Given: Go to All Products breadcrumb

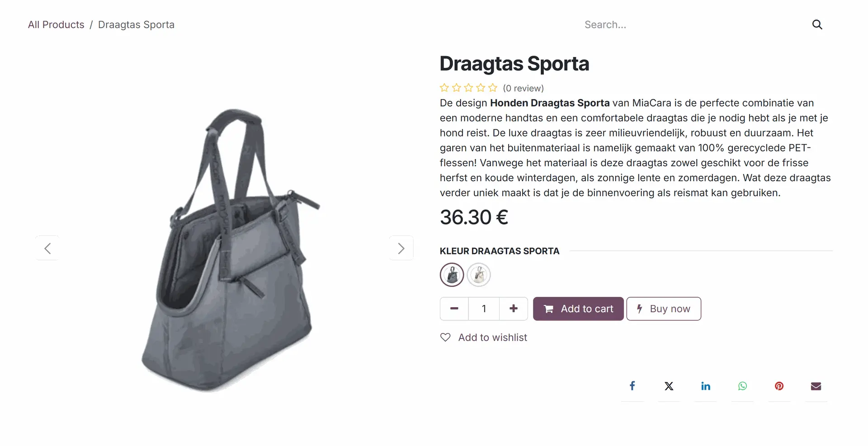Looking at the screenshot, I should [x=56, y=24].
